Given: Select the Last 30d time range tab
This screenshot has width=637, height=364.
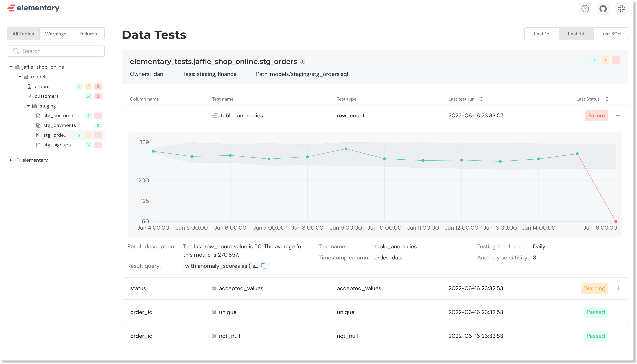Looking at the screenshot, I should point(610,34).
